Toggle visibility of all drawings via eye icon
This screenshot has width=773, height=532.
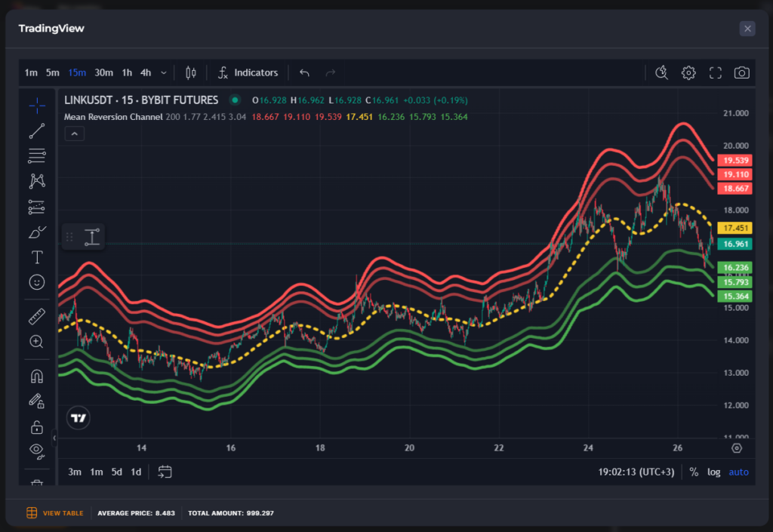click(37, 451)
